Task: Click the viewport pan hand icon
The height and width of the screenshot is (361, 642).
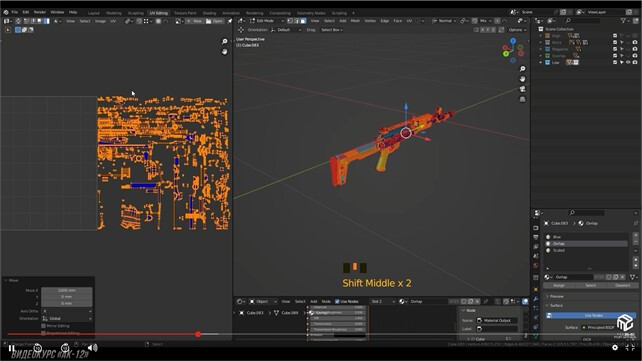Action: 522,79
